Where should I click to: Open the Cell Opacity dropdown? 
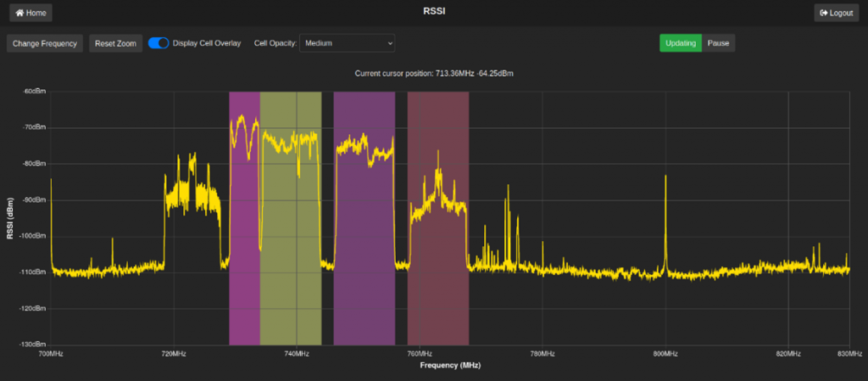(x=347, y=43)
